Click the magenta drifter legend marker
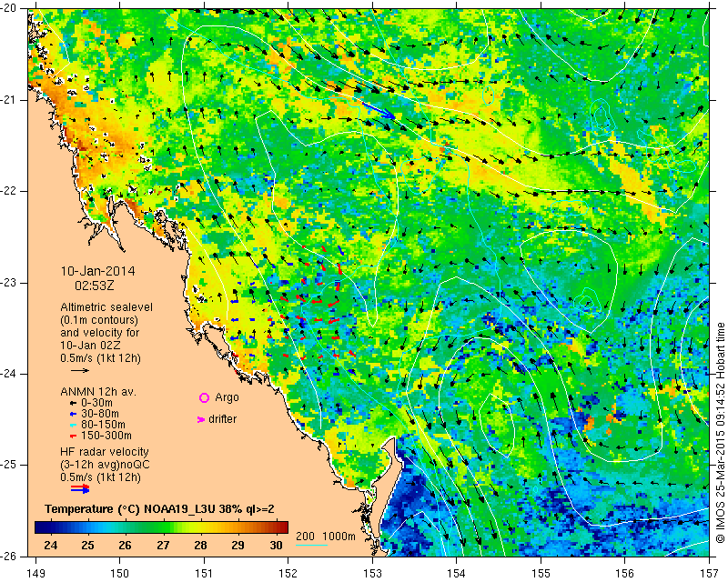728x582 pixels. point(201,419)
